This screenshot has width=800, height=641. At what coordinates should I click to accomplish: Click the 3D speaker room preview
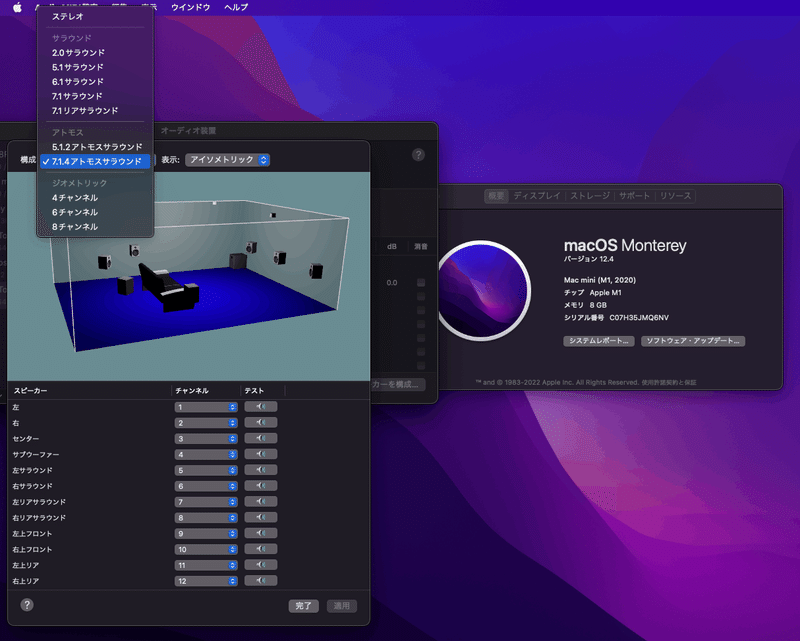pos(189,276)
